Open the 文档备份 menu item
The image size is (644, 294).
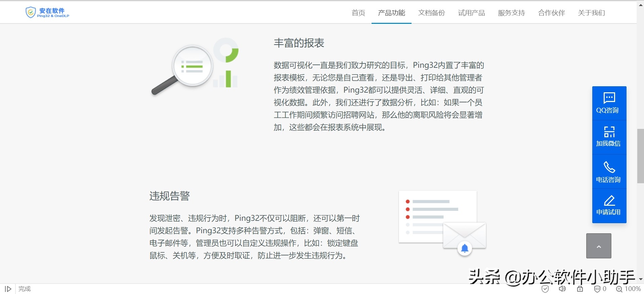coord(431,13)
